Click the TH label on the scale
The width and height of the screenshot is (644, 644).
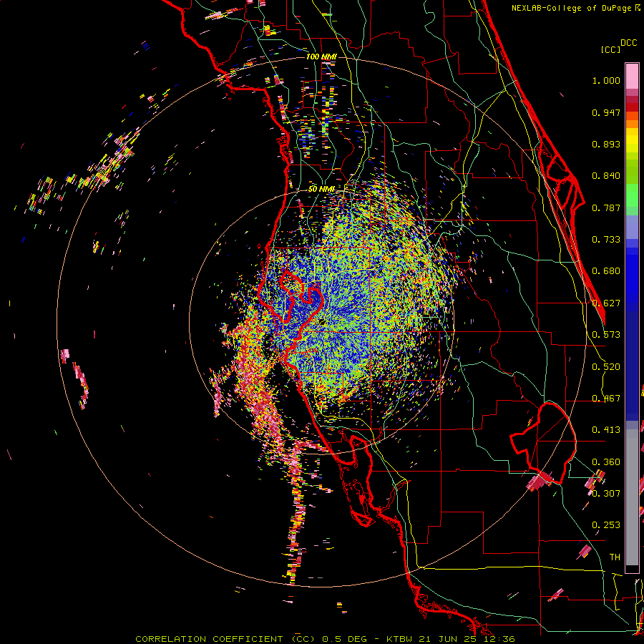[x=615, y=557]
